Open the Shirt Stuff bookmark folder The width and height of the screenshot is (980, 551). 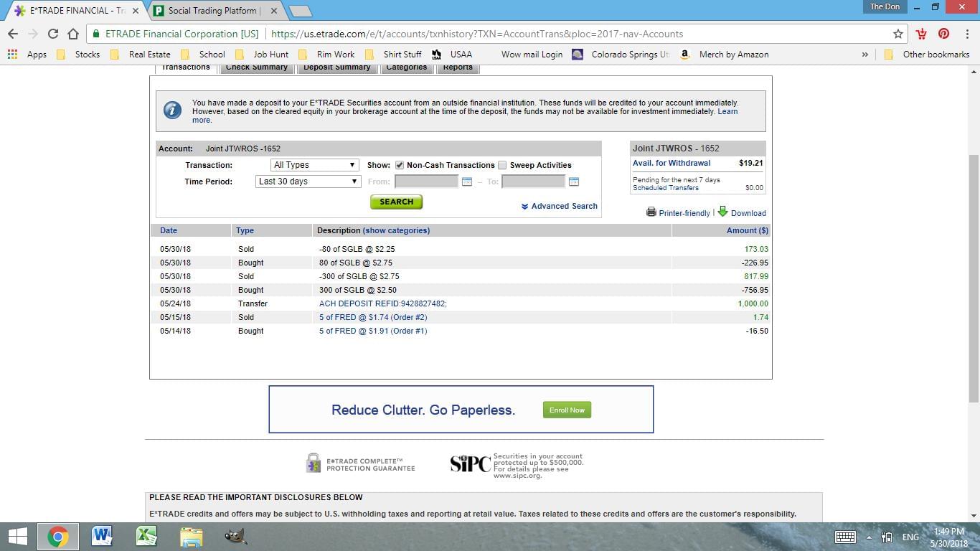point(392,55)
